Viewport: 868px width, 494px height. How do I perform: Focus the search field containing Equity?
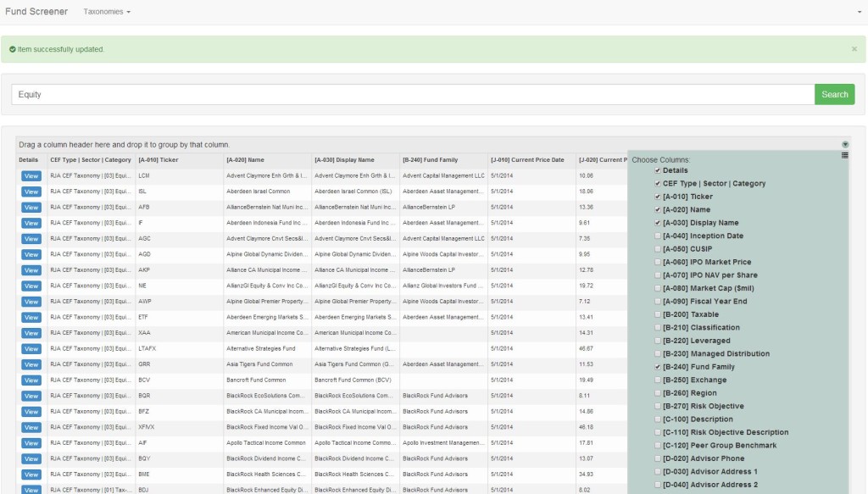[x=413, y=95]
